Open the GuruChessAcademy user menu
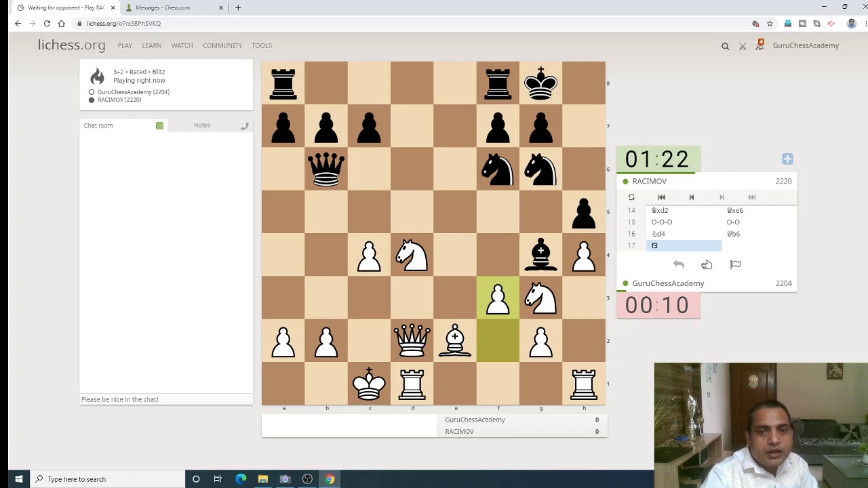Viewport: 868px width, 488px height. coord(806,45)
